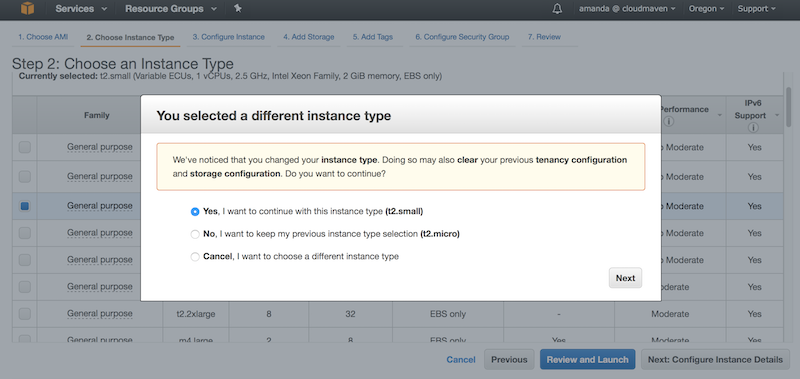Click the t2.2xlarge type cell
Image resolution: width=800 pixels, height=379 pixels.
click(195, 314)
